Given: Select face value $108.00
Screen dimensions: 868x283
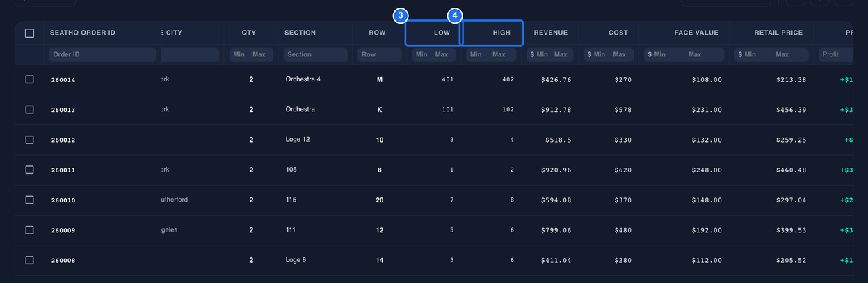Looking at the screenshot, I should tap(707, 80).
